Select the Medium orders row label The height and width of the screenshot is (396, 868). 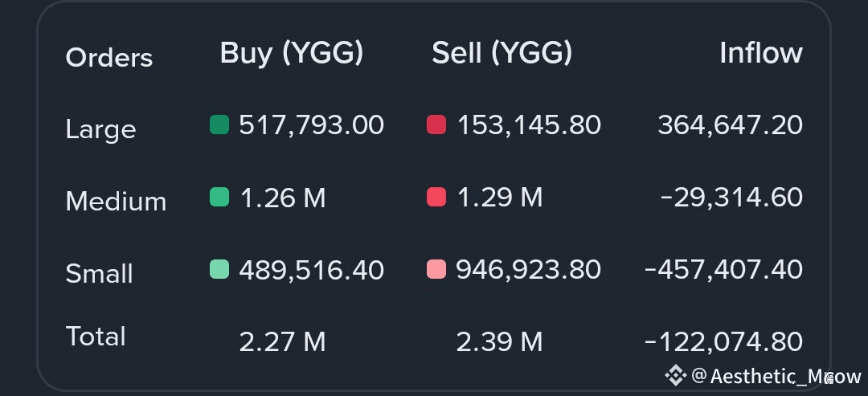(x=116, y=201)
